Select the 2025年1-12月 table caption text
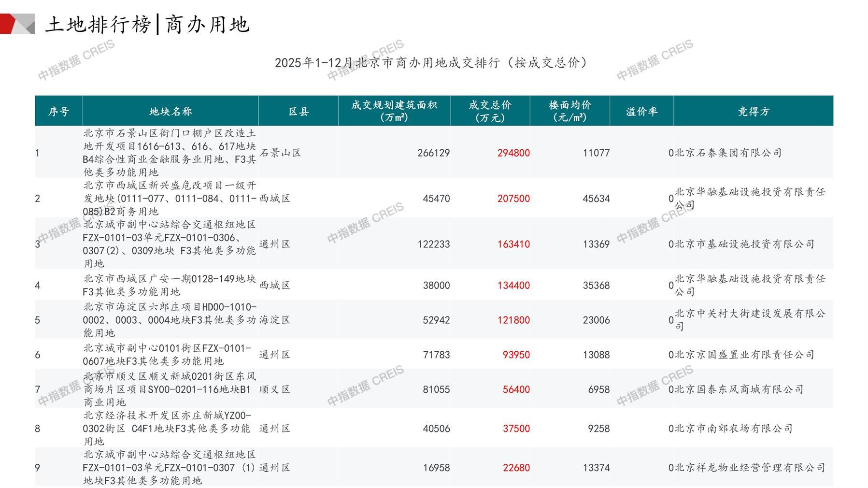This screenshot has width=868, height=488. click(x=431, y=63)
